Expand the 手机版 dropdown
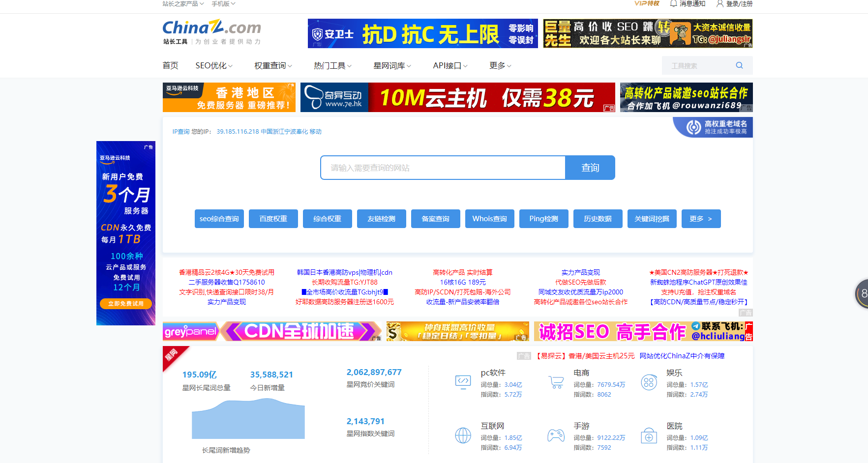 pyautogui.click(x=223, y=3)
